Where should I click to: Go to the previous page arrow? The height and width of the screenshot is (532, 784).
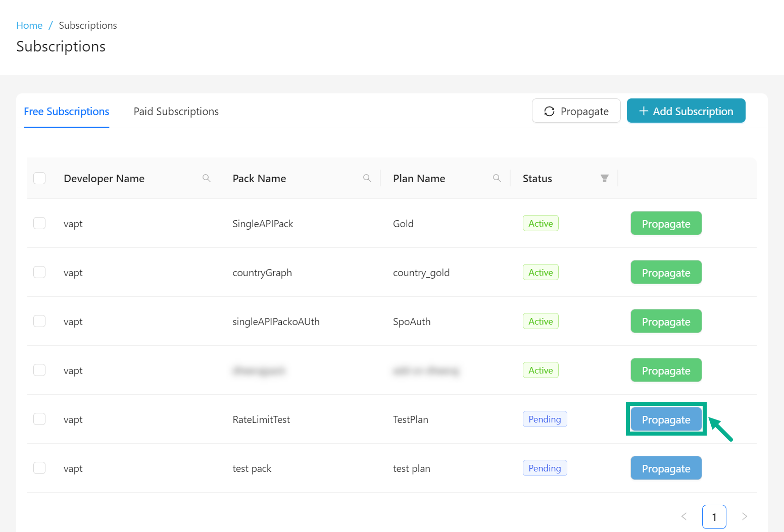pos(684,516)
